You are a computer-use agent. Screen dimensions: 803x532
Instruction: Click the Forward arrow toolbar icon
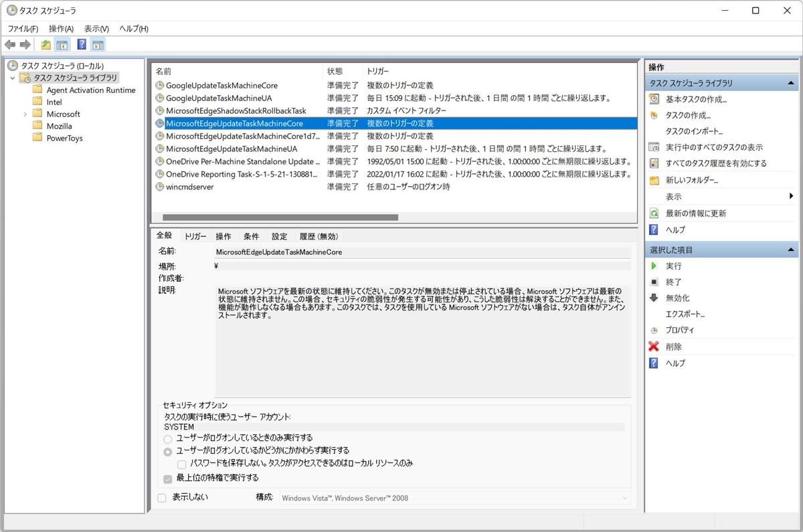coord(25,45)
